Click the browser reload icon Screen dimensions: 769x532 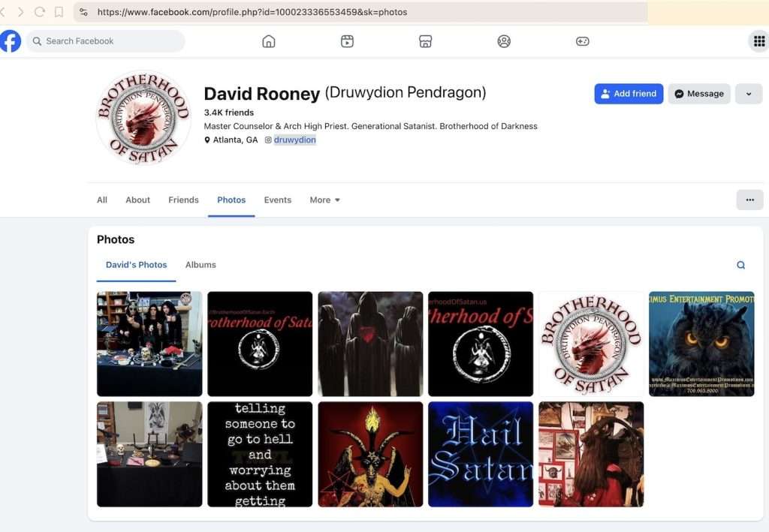click(x=40, y=12)
